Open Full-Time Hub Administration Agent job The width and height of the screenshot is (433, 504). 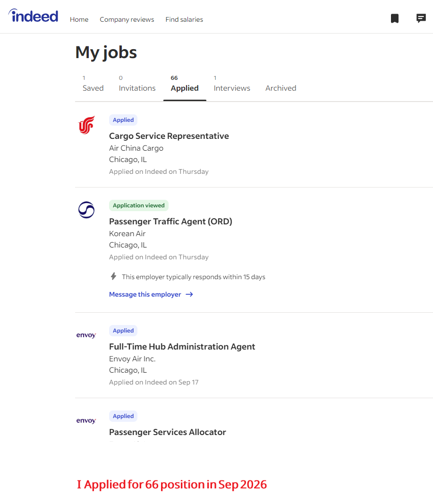[182, 347]
